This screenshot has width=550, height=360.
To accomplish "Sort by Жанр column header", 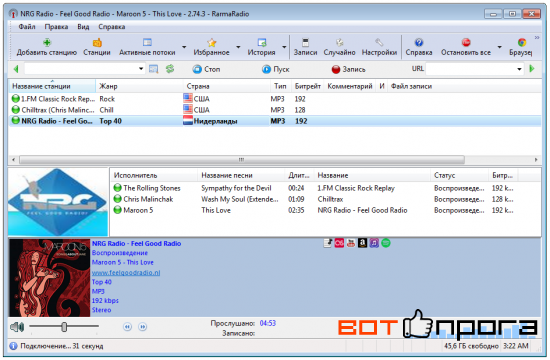I will [139, 86].
